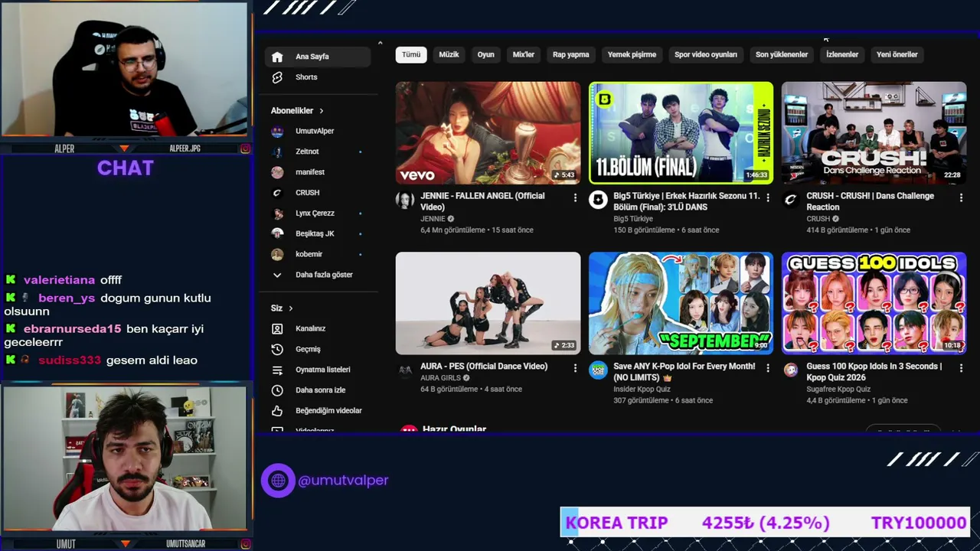Open options menu for AURA - PES video
Viewport: 980px width, 551px height.
575,368
